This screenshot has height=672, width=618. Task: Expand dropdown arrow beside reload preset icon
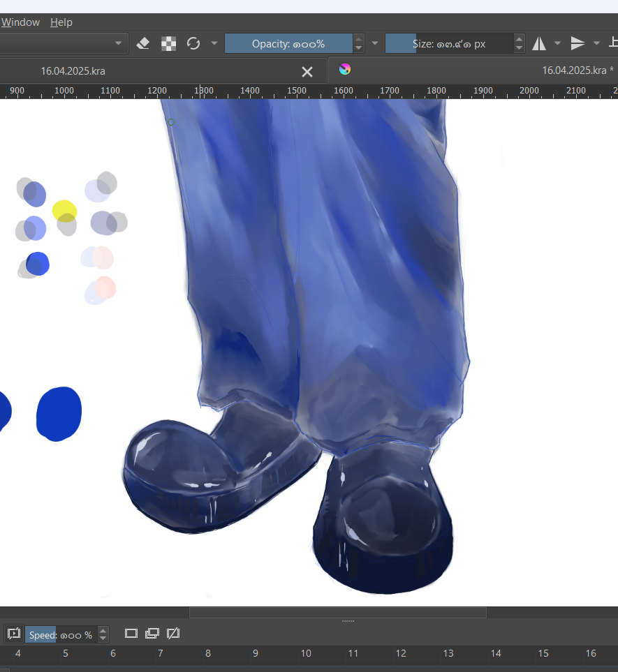click(x=214, y=44)
